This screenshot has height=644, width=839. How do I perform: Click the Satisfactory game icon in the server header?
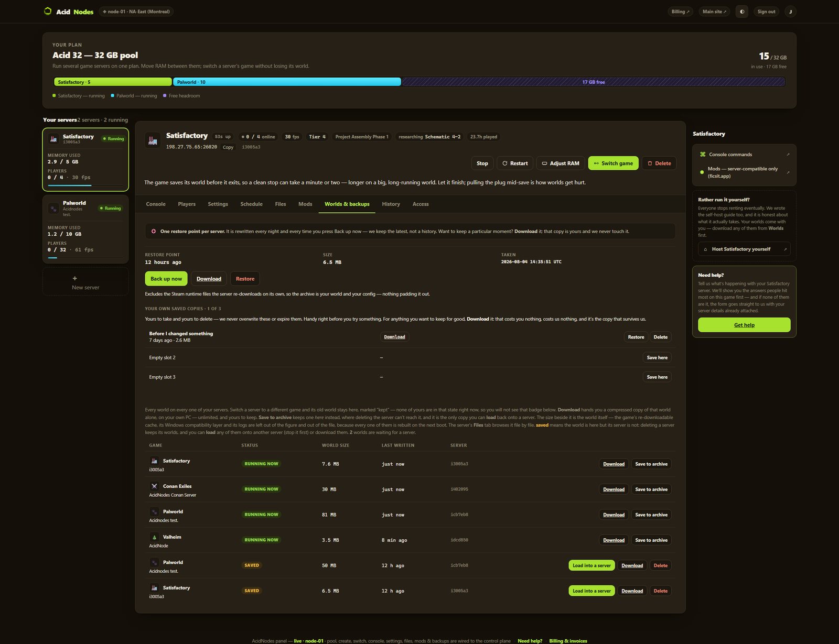[153, 140]
